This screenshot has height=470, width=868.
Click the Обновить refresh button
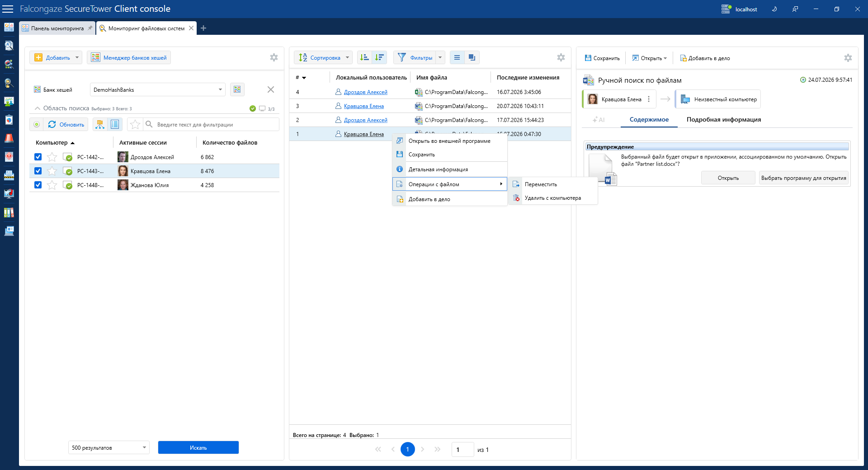tap(66, 124)
